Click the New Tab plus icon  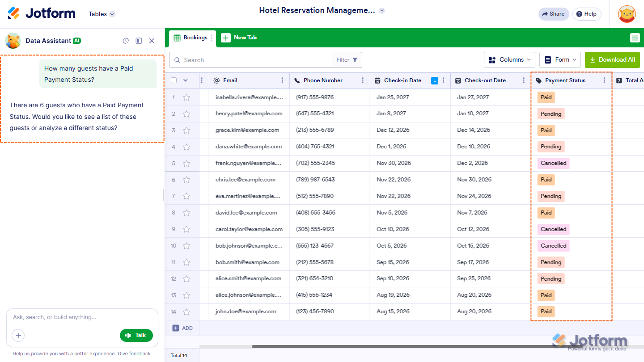(x=226, y=38)
